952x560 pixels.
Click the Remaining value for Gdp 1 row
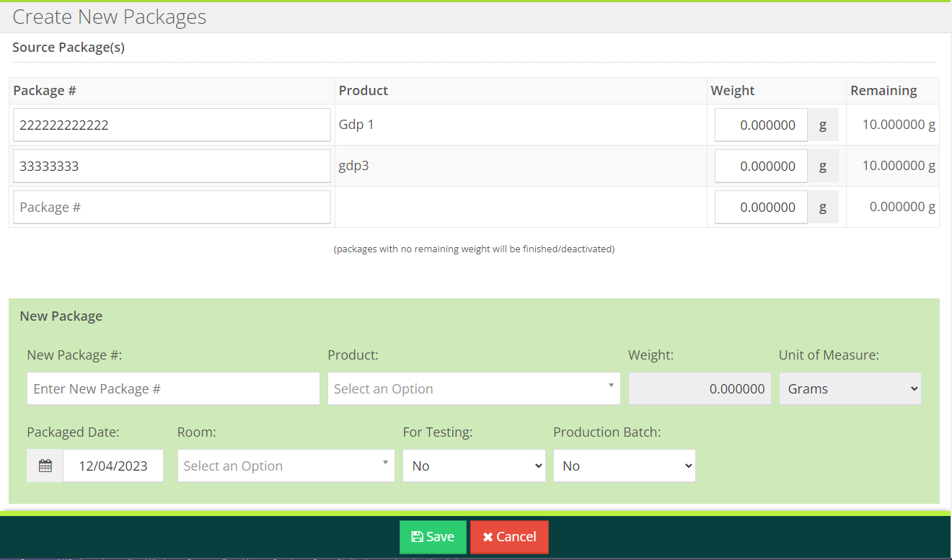tap(899, 125)
